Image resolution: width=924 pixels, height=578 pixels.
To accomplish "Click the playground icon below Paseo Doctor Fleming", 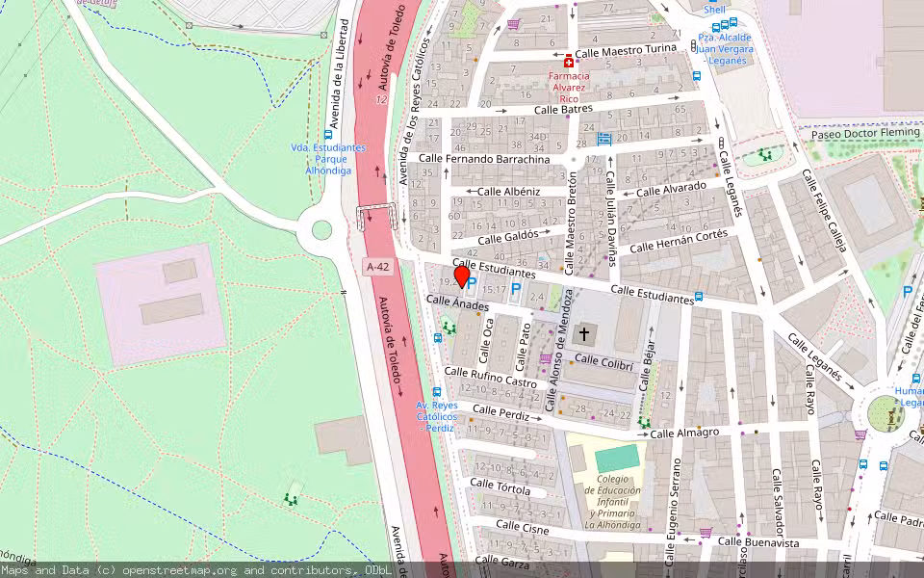I will [765, 155].
